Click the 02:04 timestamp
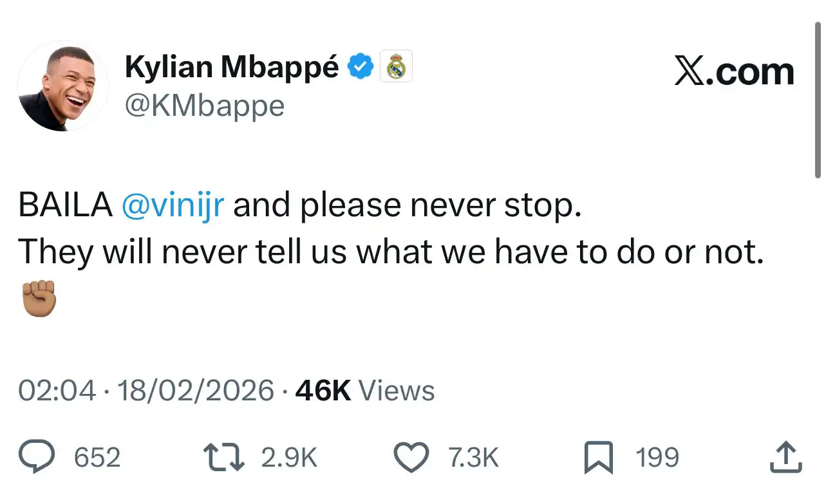Image resolution: width=826 pixels, height=504 pixels. point(57,391)
